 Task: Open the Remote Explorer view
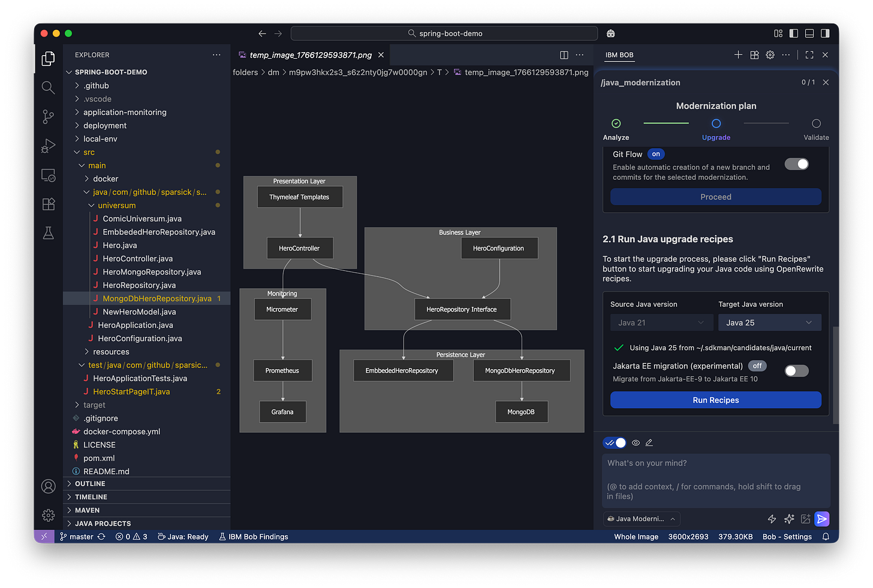49,175
